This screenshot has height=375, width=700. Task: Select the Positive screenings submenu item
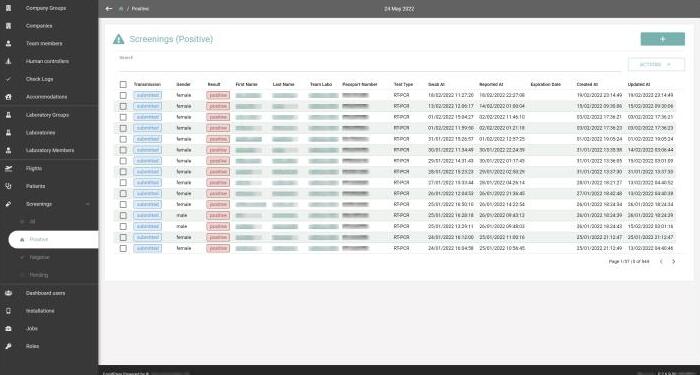point(53,239)
